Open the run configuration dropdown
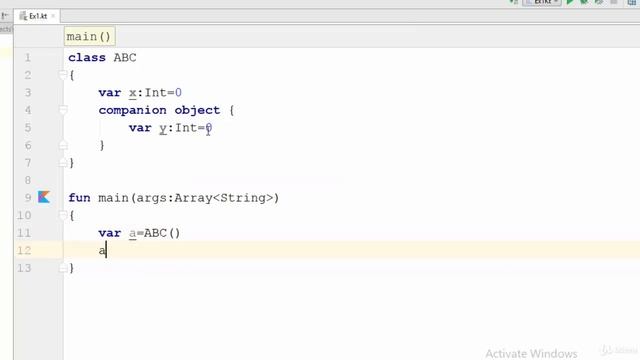Screen dimensions: 640x360 (542, 2)
